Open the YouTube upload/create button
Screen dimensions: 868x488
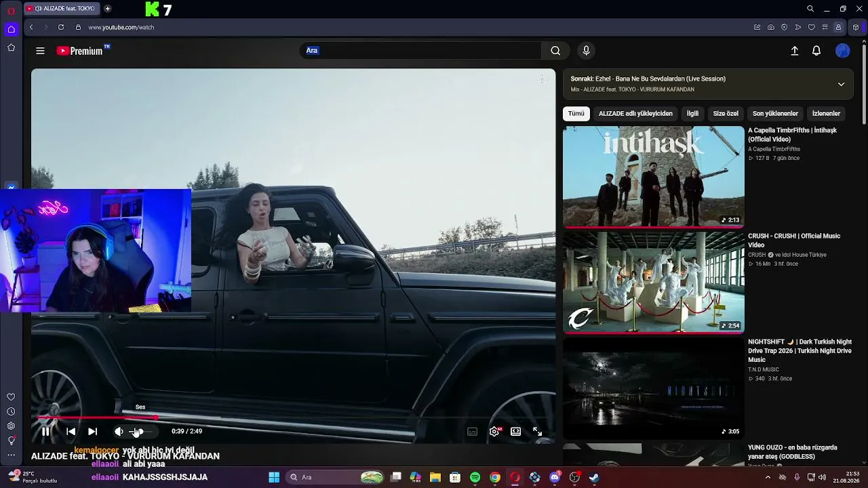pyautogui.click(x=795, y=51)
